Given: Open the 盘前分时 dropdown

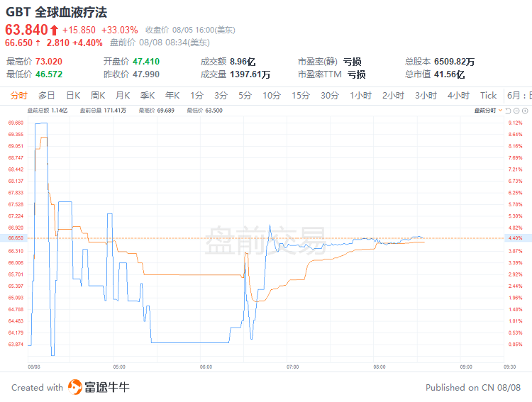Looking at the screenshot, I should (x=488, y=111).
